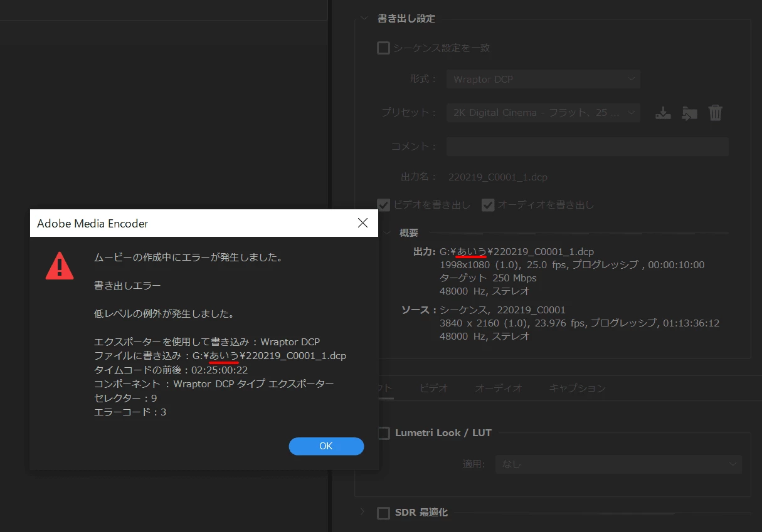Click the red warning triangle icon
This screenshot has height=532, width=762.
point(60,266)
